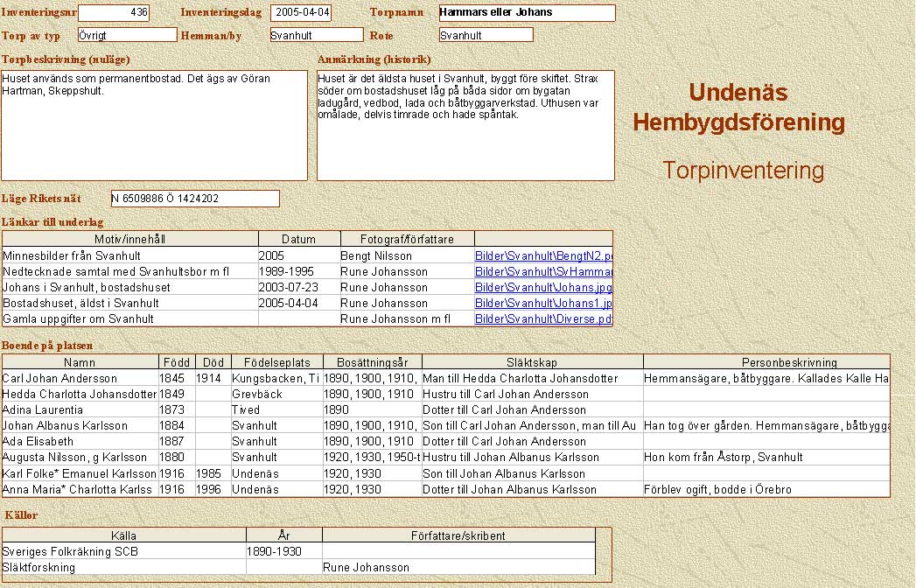
Task: Click the Namn column header in Boende table
Action: coord(80,362)
